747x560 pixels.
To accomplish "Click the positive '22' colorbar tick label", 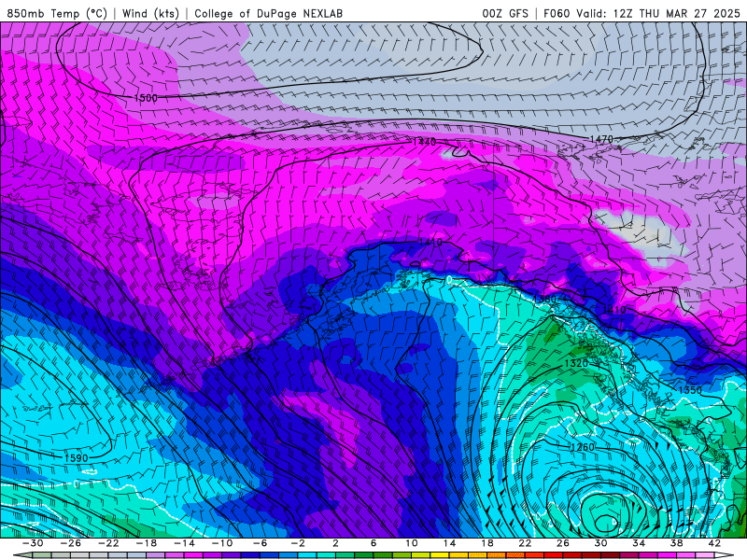I will pos(525,543).
